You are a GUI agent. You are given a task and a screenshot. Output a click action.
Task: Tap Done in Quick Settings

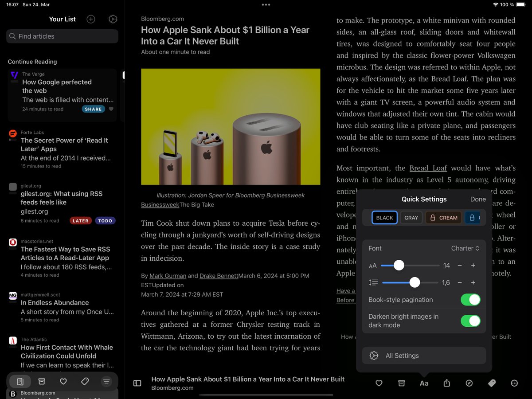tap(478, 199)
